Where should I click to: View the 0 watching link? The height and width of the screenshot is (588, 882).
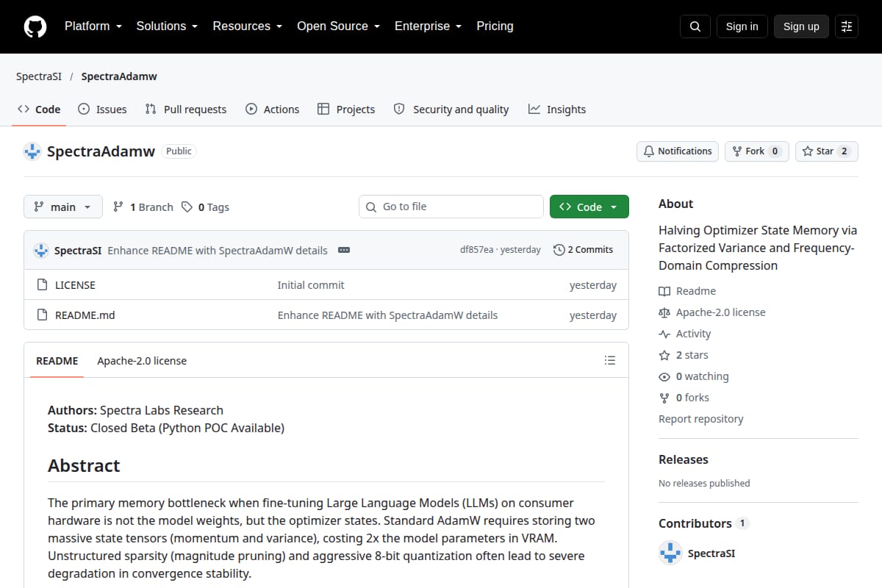coord(694,376)
